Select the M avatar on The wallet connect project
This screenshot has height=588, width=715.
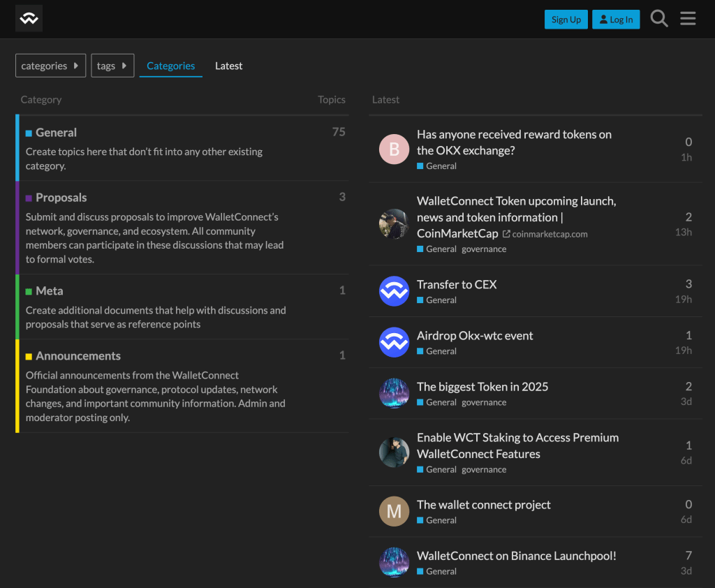pyautogui.click(x=394, y=511)
